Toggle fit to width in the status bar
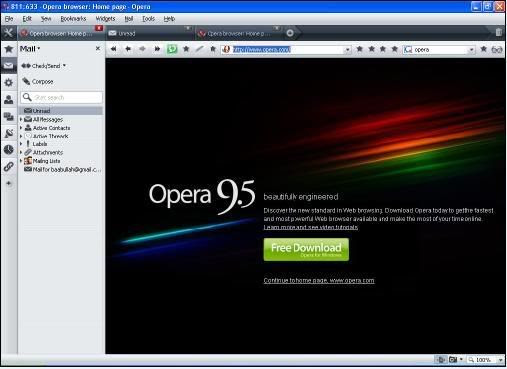 tap(441, 360)
